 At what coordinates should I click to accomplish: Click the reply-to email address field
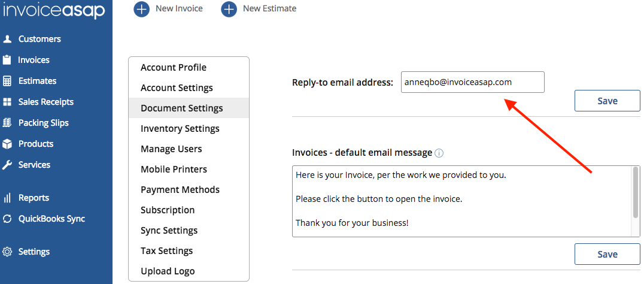point(472,82)
